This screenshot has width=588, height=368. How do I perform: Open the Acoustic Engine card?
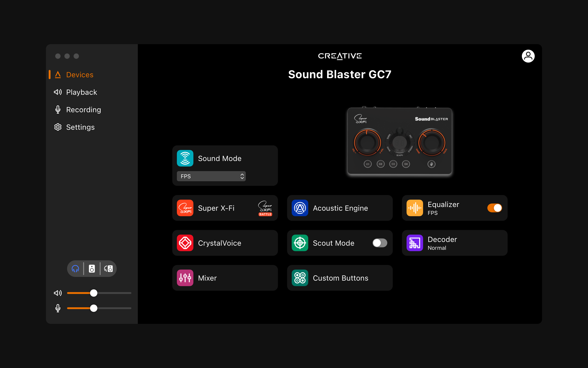(x=340, y=208)
